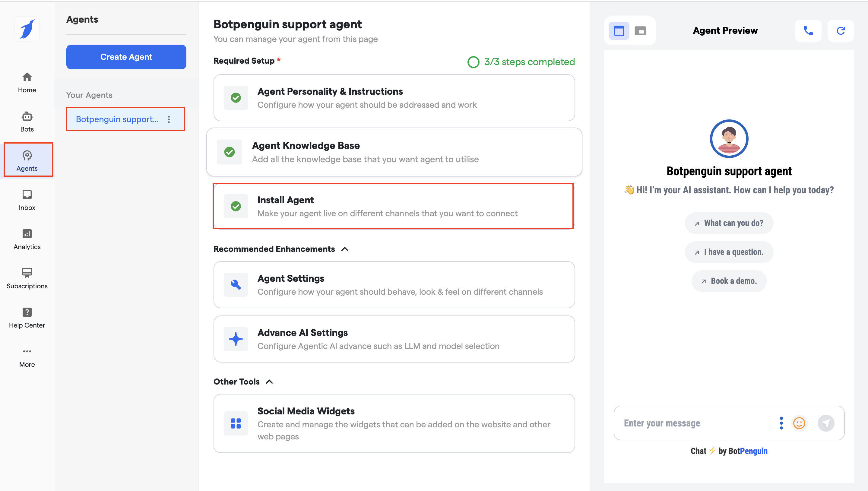Viewport: 868px width, 491px height.
Task: Collapse the Other Tools section
Action: (269, 382)
